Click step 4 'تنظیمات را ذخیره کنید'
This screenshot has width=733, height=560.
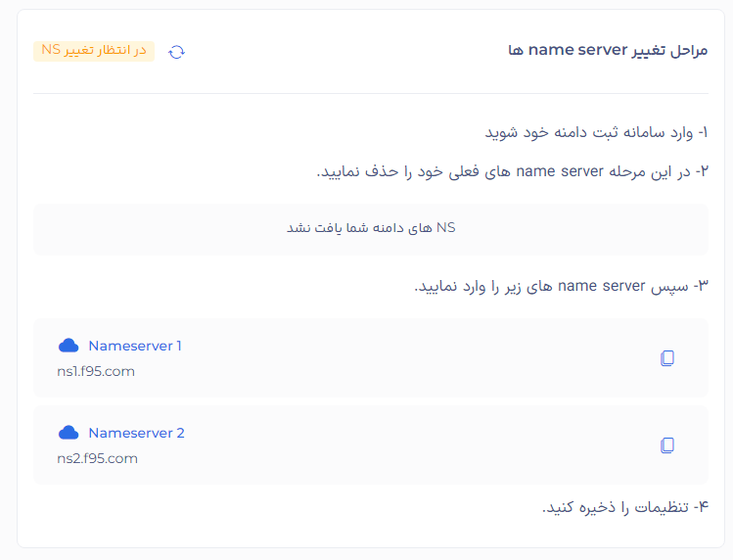[x=624, y=506]
